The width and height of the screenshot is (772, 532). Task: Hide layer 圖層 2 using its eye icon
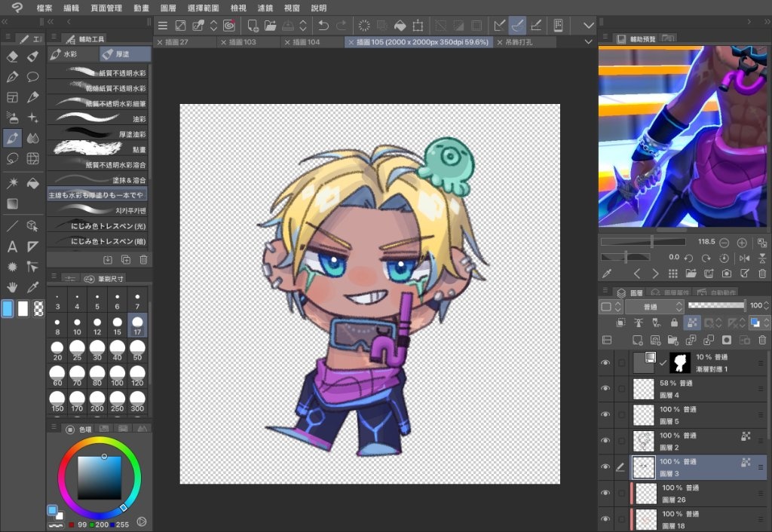point(605,441)
